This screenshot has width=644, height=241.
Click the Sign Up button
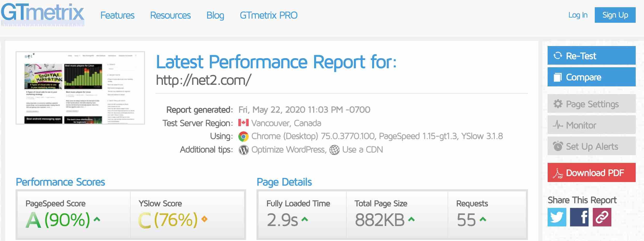[x=615, y=15]
